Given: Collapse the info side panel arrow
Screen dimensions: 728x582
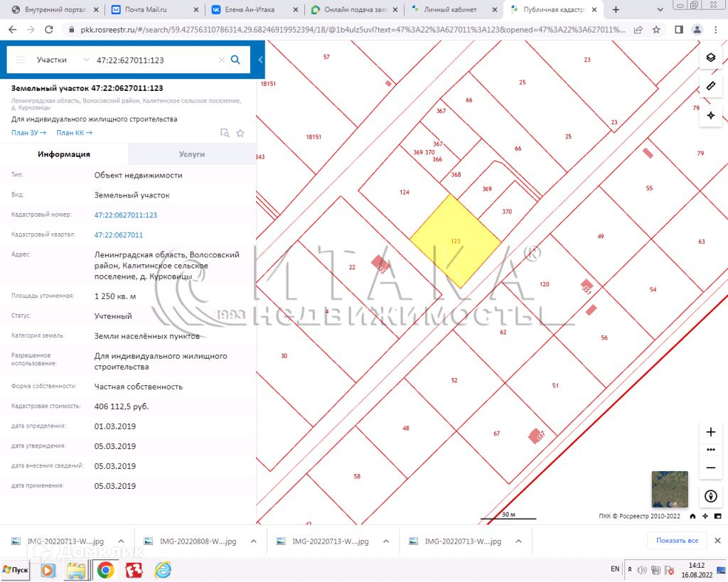Looking at the screenshot, I should [260, 60].
